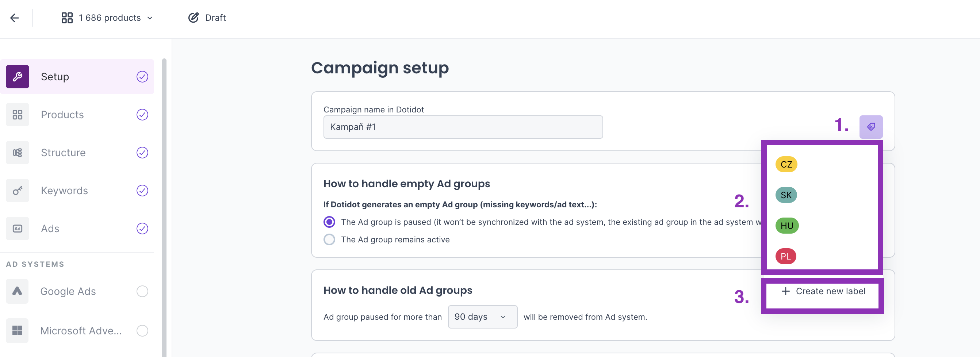
Task: Choose the SK label from list
Action: (786, 195)
